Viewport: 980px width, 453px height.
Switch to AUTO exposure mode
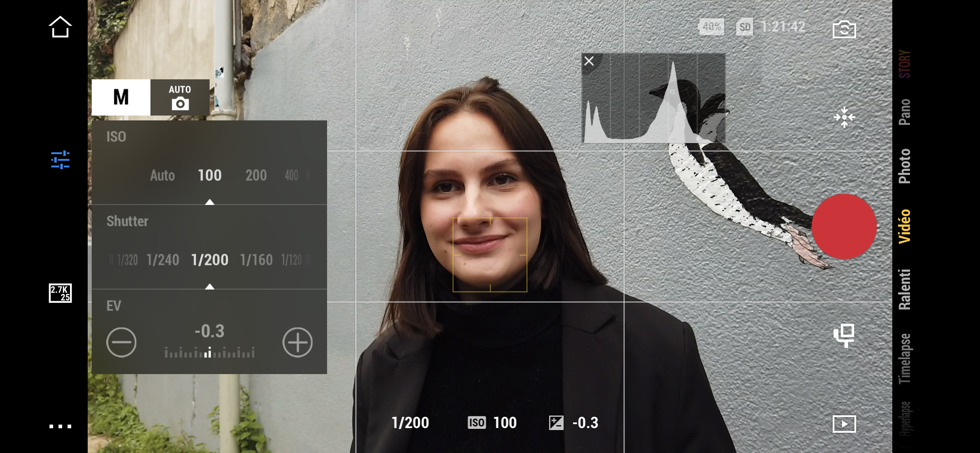point(180,97)
